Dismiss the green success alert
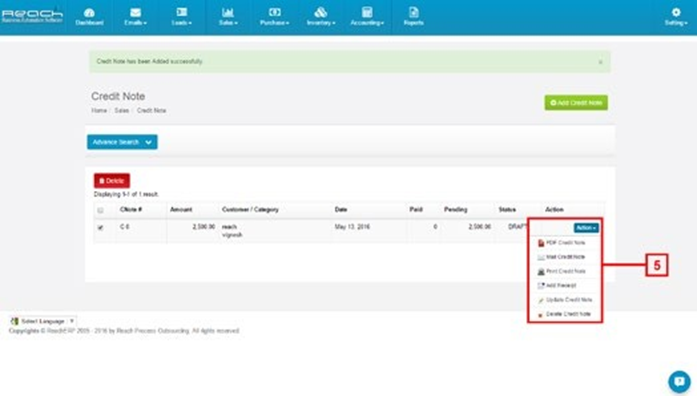Viewport: 697px width, 396px height. click(x=600, y=62)
